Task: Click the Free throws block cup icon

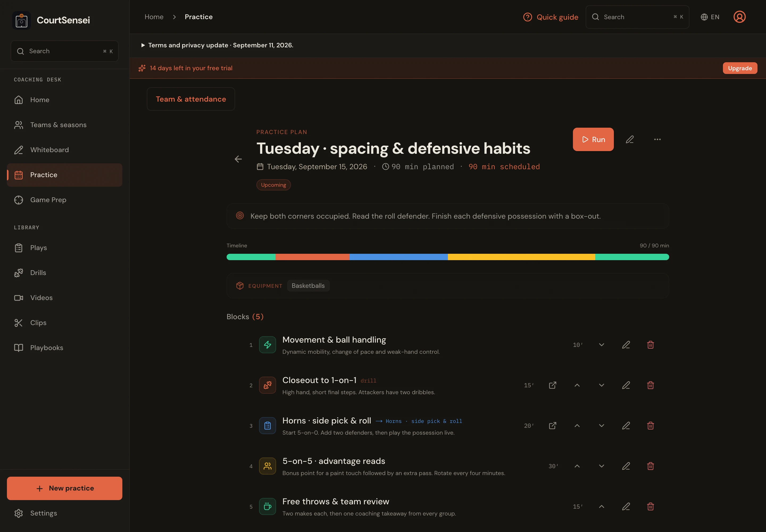Action: 267,506
